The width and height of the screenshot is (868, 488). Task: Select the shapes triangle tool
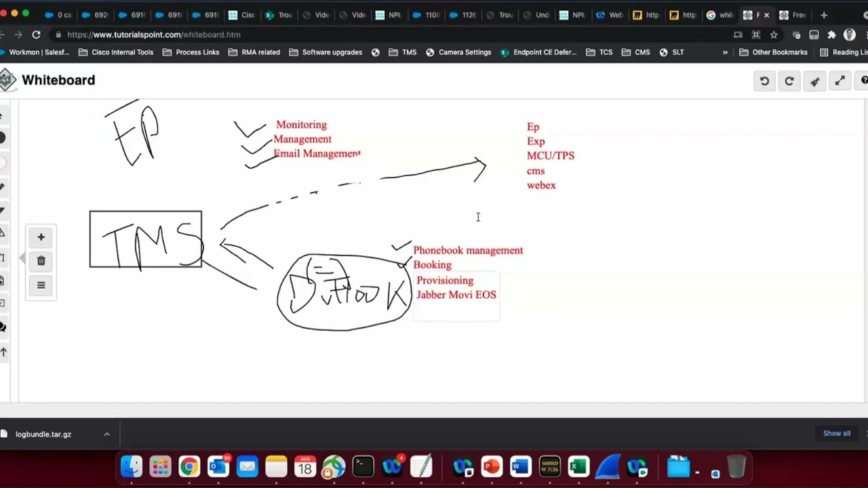pyautogui.click(x=2, y=233)
